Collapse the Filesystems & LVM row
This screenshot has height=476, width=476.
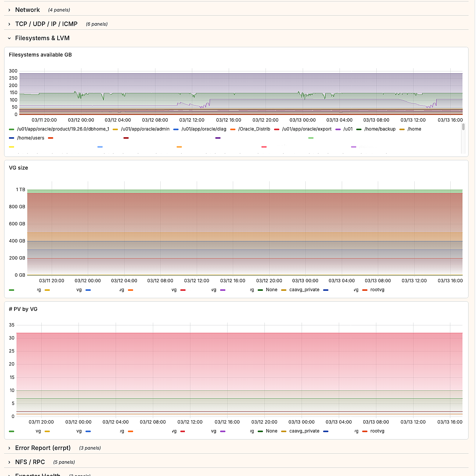coord(9,38)
